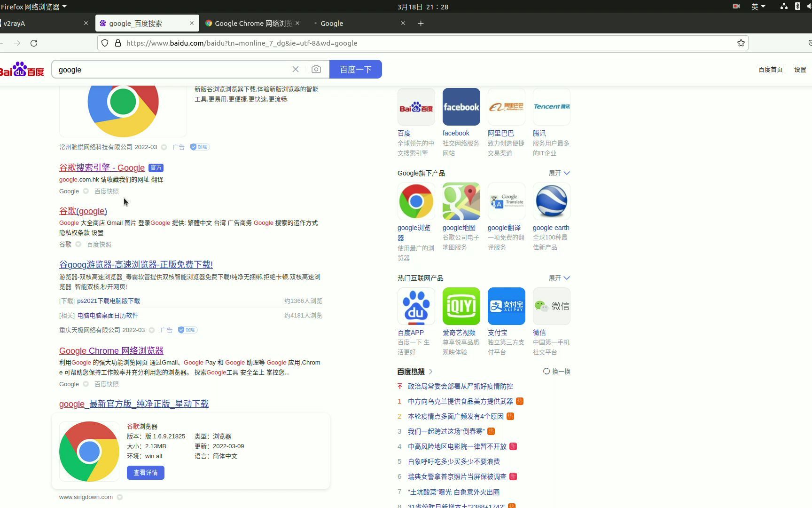The width and height of the screenshot is (812, 508).
Task: Click the 百度一下 search button
Action: pyautogui.click(x=356, y=69)
